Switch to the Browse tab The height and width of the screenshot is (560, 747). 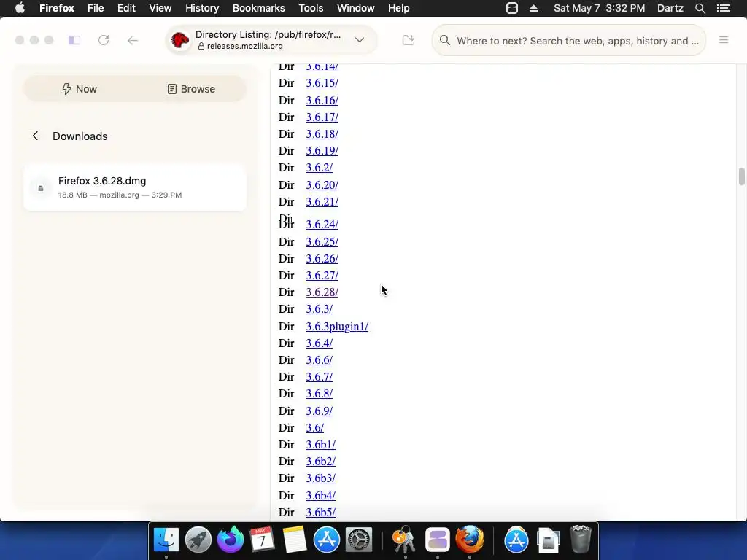pyautogui.click(x=191, y=89)
